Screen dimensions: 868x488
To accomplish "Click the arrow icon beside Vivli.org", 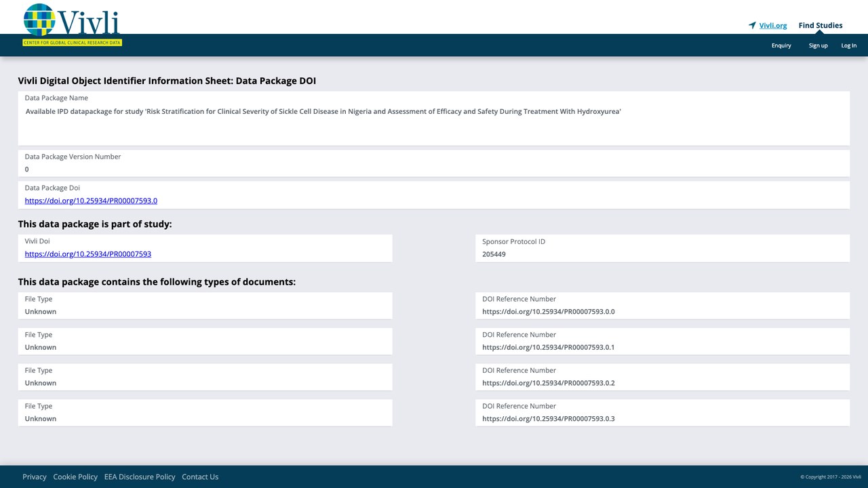I will click(x=752, y=26).
